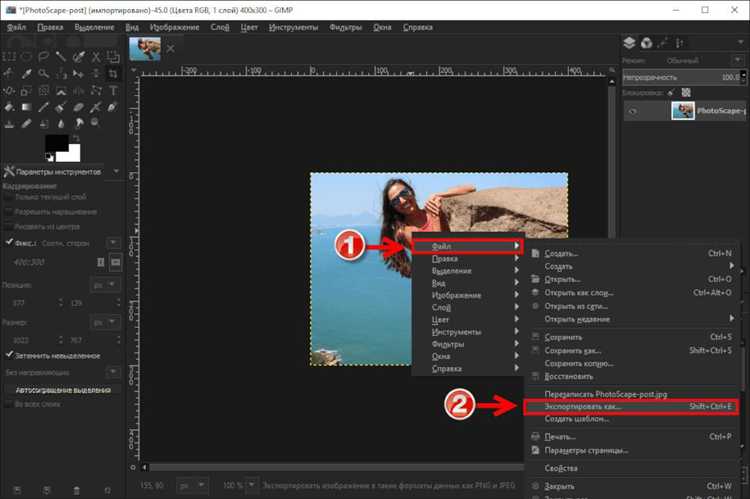Click the 'Автосгращение выделения' button
This screenshot has width=750, height=499.
tap(62, 388)
